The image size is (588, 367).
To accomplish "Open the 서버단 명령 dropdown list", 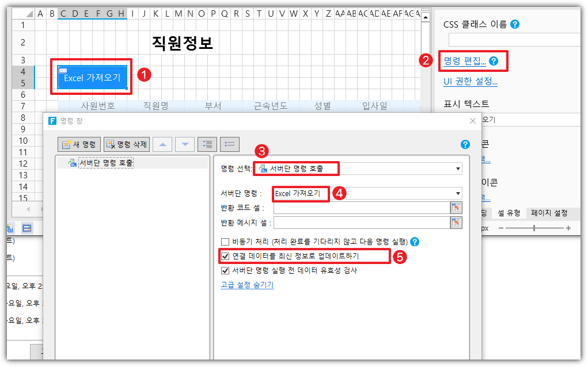I will point(458,193).
